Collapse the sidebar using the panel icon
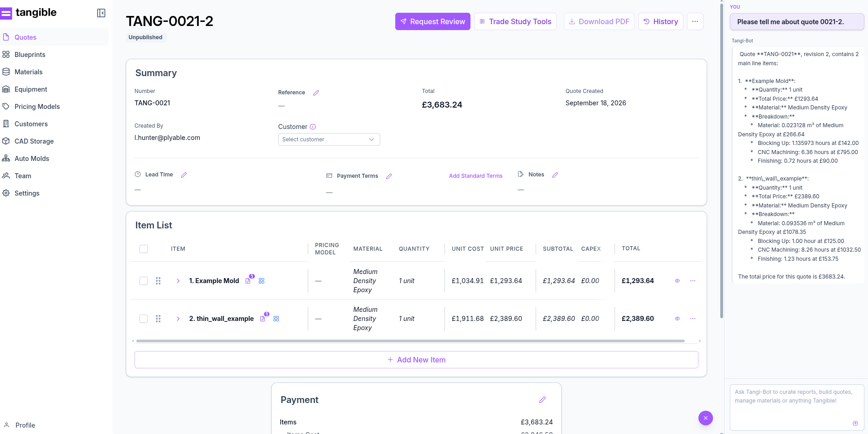This screenshot has height=434, width=868. (x=101, y=13)
